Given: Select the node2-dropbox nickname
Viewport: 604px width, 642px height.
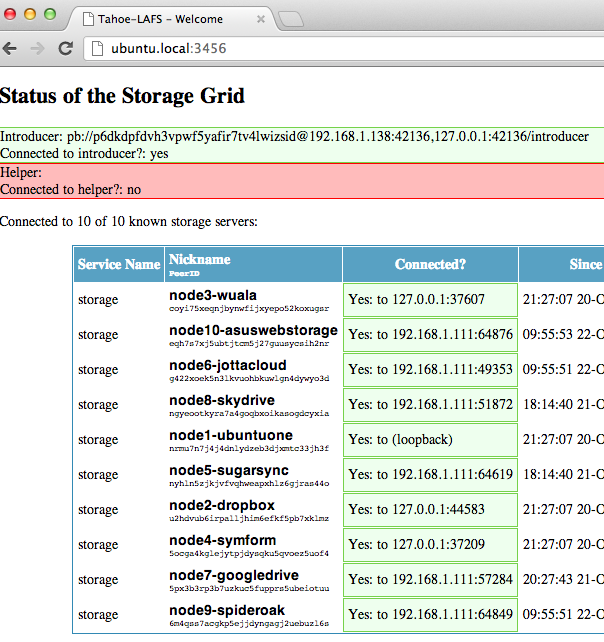Looking at the screenshot, I should 222,505.
